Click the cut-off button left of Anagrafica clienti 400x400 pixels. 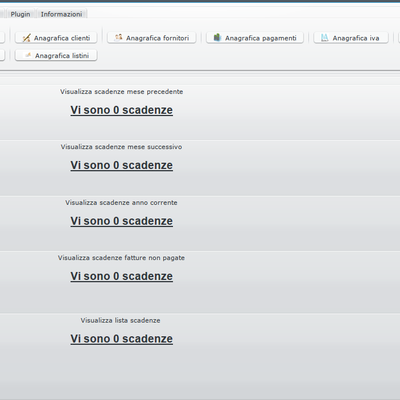pyautogui.click(x=2, y=38)
